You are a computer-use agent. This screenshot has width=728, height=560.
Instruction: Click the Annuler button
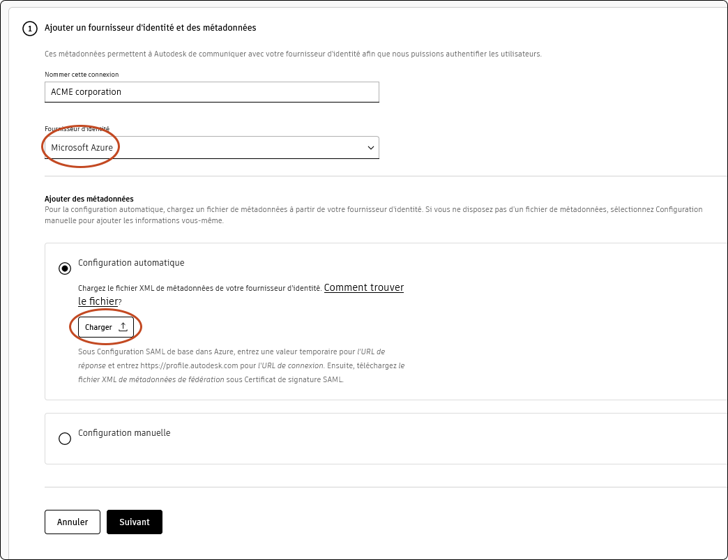point(72,522)
